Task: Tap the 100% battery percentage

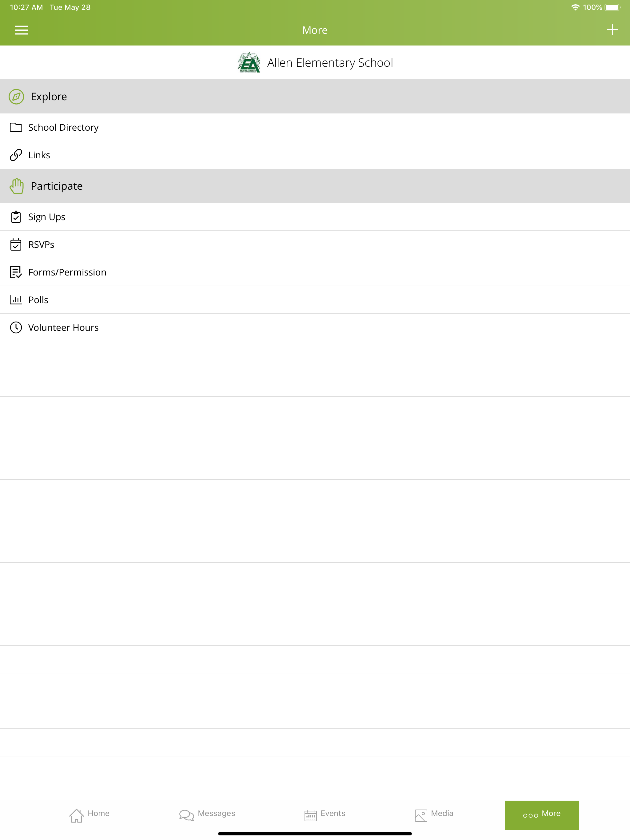Action: tap(592, 7)
